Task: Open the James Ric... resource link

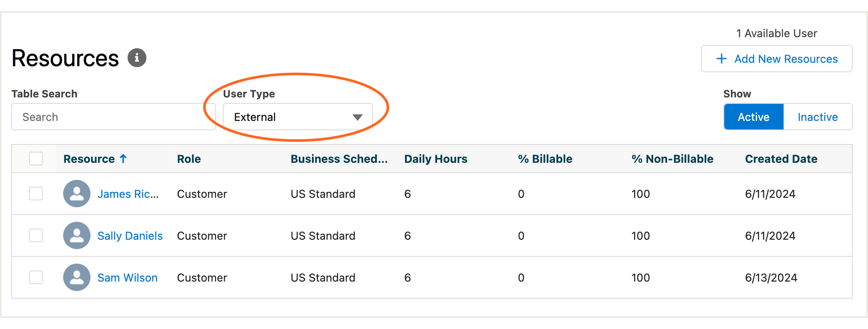Action: point(128,194)
